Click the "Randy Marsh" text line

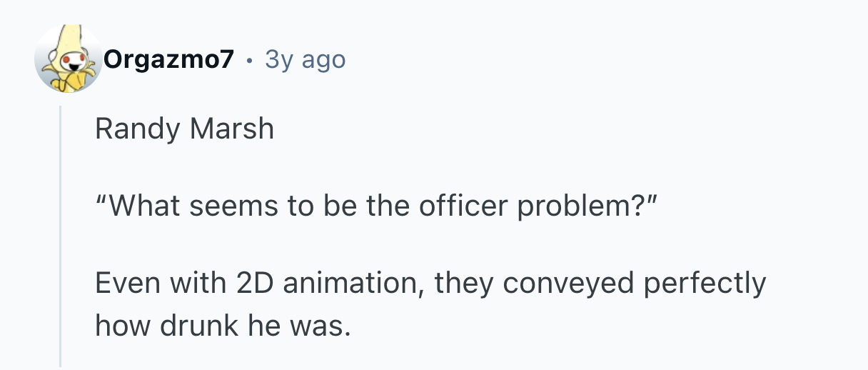pyautogui.click(x=184, y=129)
